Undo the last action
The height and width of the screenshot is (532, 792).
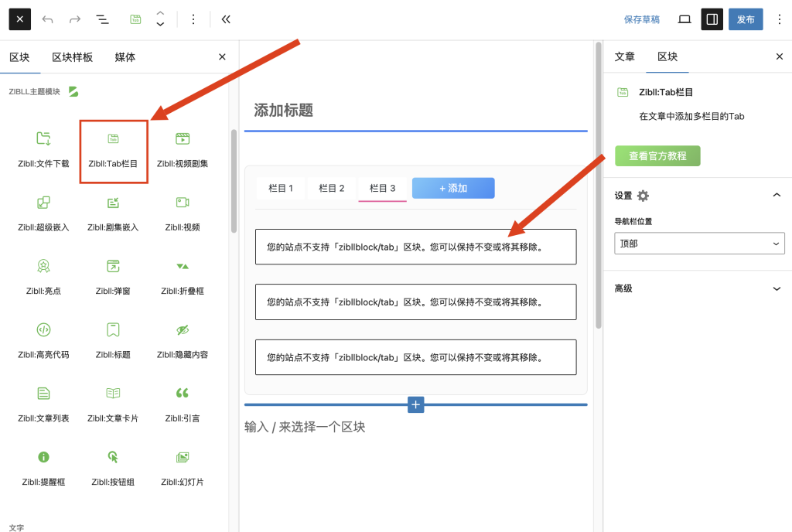pyautogui.click(x=47, y=19)
